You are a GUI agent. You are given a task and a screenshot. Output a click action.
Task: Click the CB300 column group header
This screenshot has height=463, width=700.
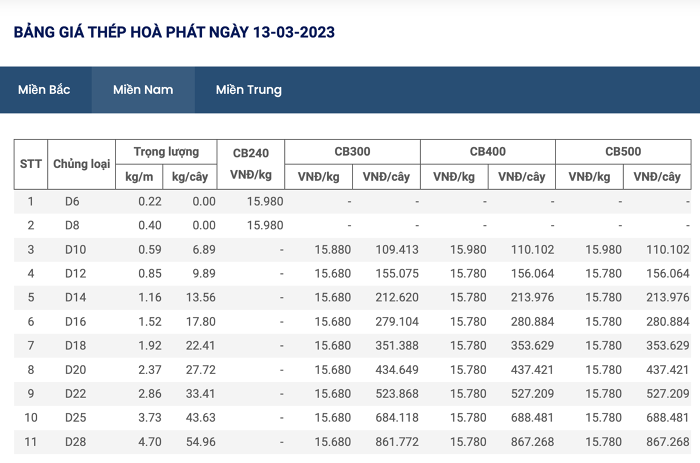352,152
